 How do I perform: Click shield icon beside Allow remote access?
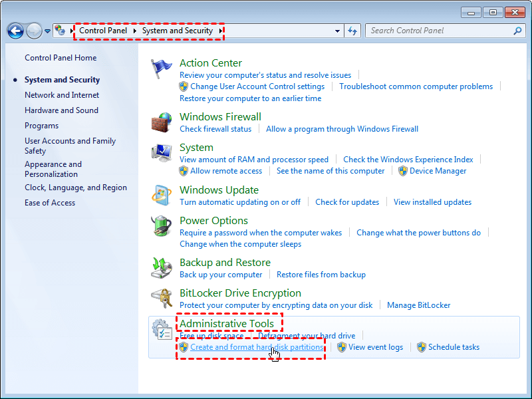tap(184, 171)
